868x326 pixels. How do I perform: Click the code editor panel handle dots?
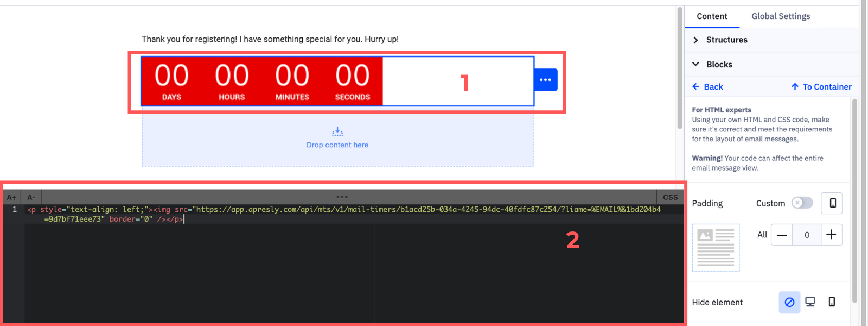[x=342, y=197]
